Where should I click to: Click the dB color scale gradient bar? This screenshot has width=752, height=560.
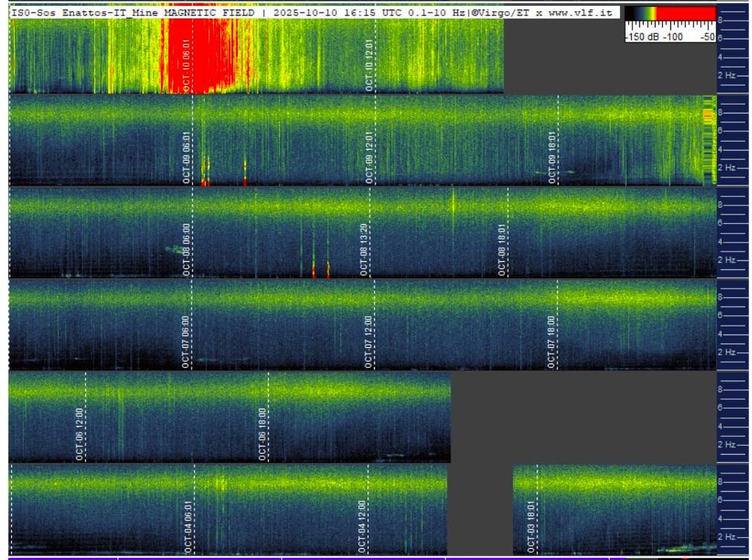[670, 13]
